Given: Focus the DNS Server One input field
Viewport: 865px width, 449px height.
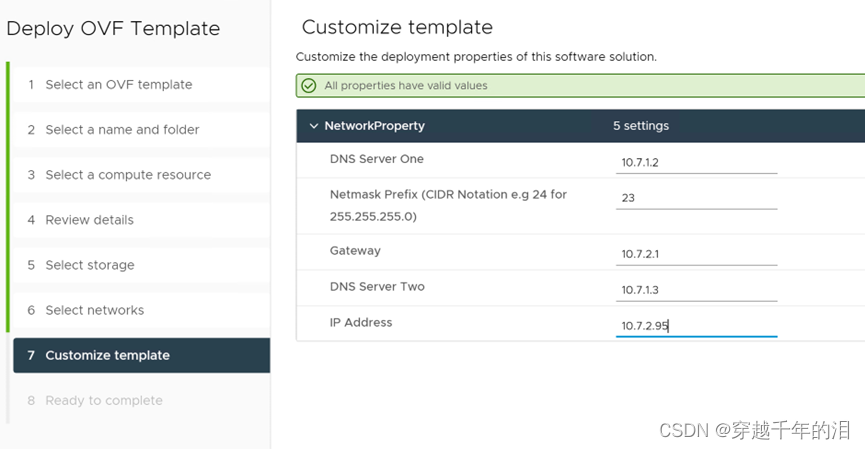Looking at the screenshot, I should 696,162.
